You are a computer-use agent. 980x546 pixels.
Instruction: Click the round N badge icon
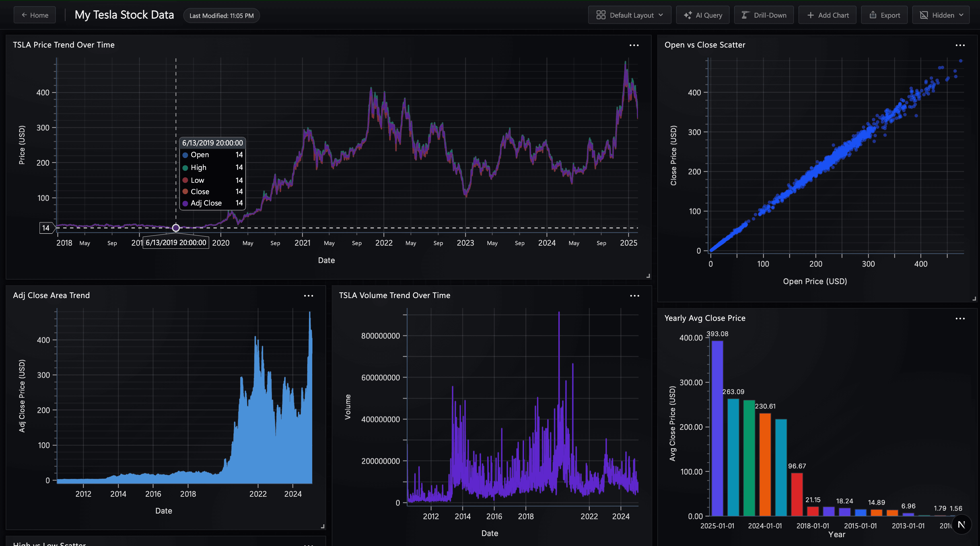pyautogui.click(x=961, y=525)
